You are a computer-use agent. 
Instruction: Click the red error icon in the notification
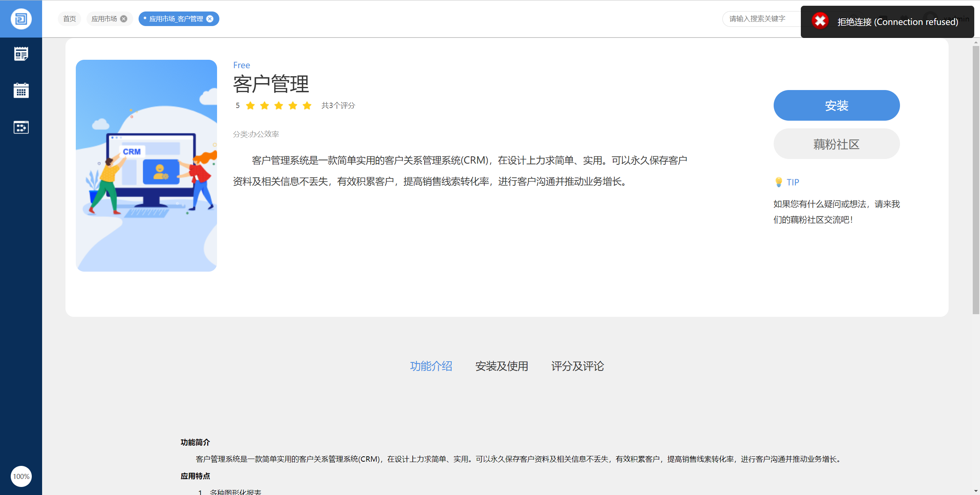(820, 21)
